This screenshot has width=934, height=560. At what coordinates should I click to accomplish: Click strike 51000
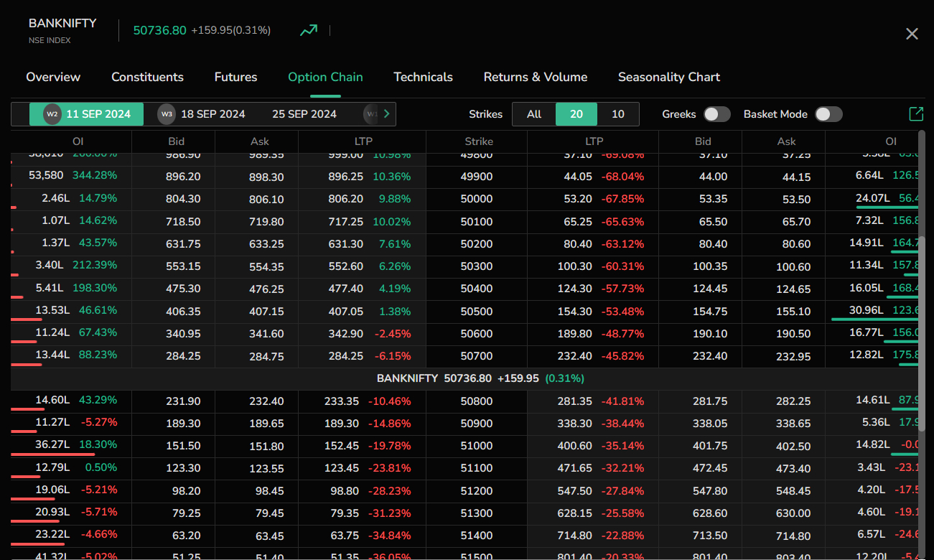coord(477,446)
